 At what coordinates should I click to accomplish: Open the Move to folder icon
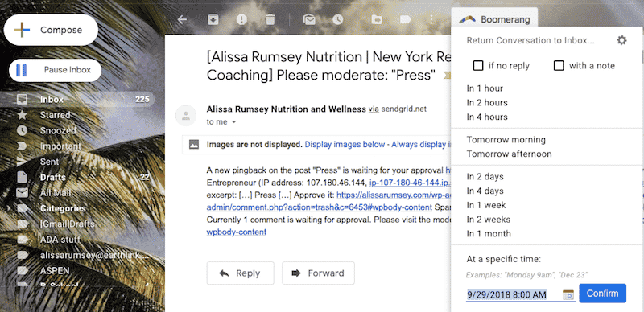tap(376, 19)
